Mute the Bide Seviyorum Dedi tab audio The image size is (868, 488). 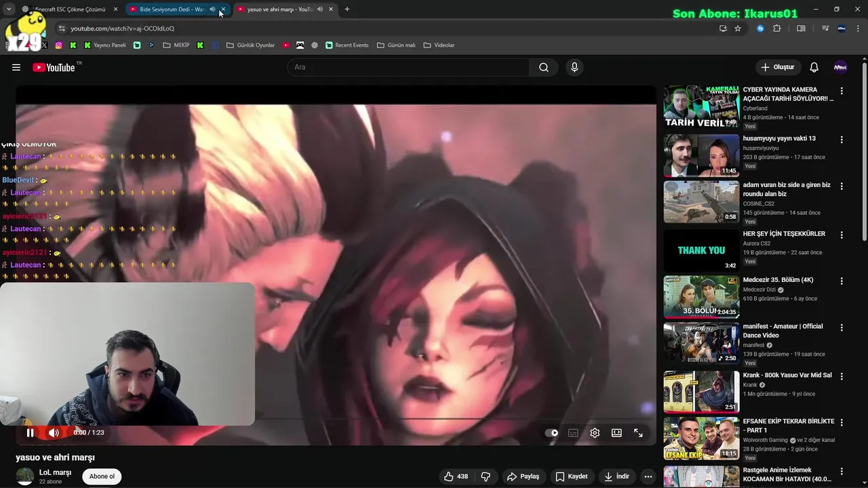click(x=212, y=9)
